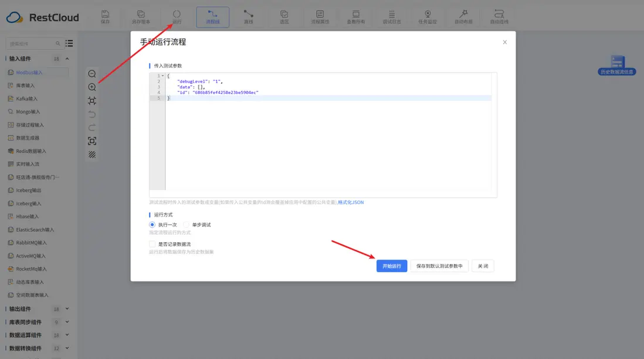Click the 自动布局 auto layout icon
Image resolution: width=644 pixels, height=359 pixels.
[463, 17]
